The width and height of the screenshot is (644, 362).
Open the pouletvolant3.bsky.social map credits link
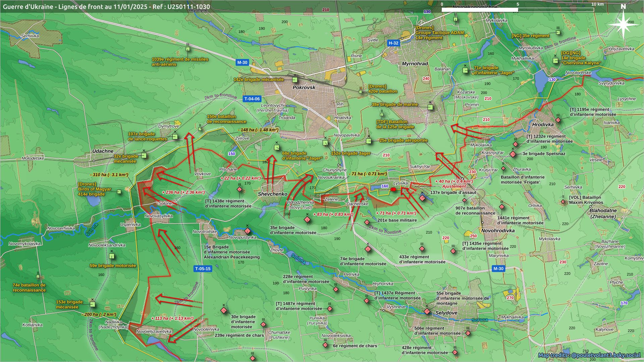click(589, 355)
